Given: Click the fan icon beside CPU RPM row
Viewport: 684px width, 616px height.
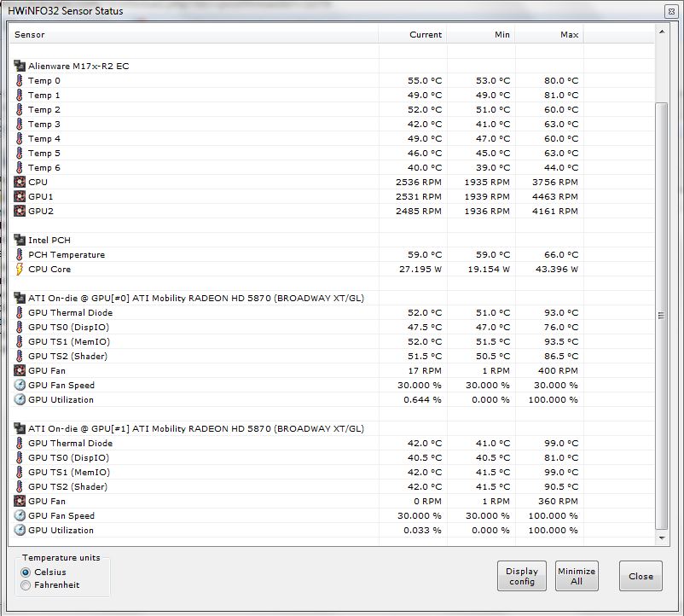Looking at the screenshot, I should coord(20,182).
